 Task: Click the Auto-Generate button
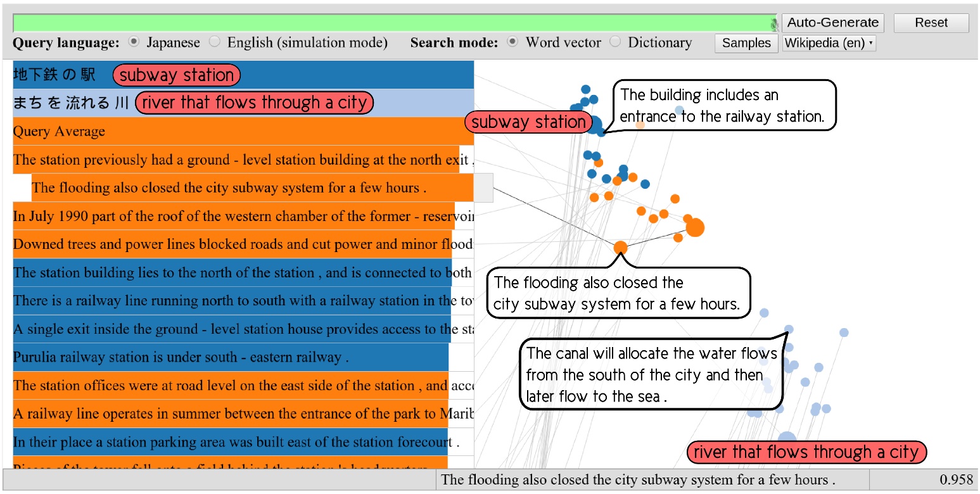tap(832, 22)
